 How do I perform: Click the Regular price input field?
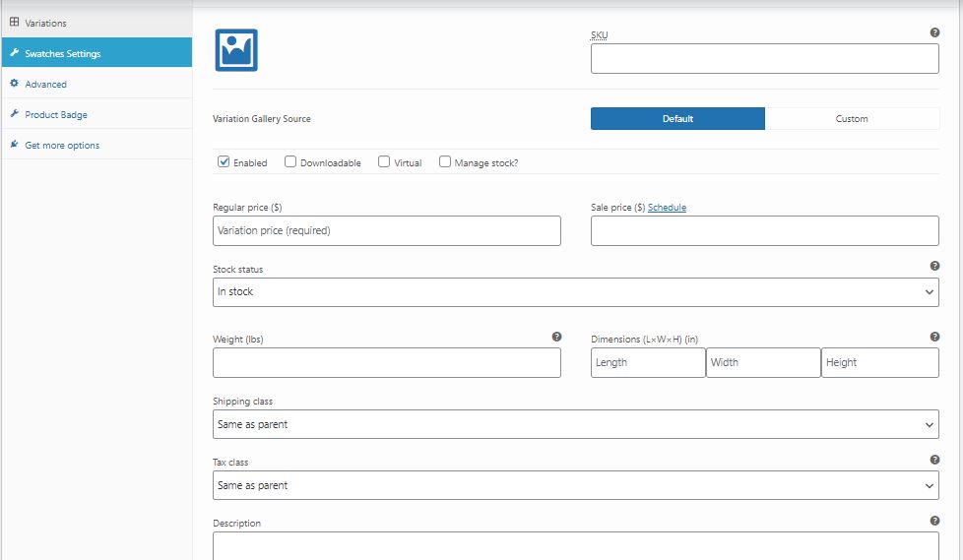coord(386,231)
